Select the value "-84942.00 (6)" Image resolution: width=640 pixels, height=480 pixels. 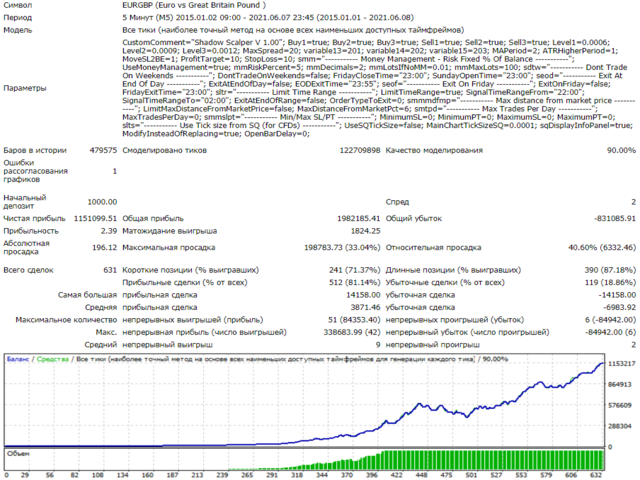(610, 332)
